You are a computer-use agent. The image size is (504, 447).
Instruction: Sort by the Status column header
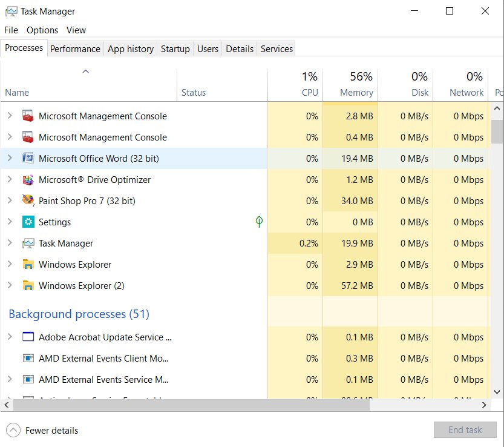coord(222,85)
